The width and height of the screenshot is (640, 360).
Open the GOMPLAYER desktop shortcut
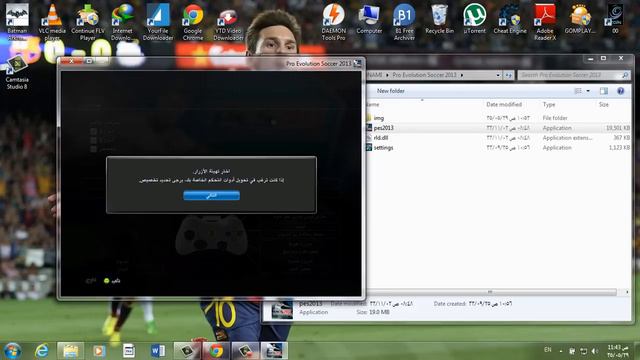pos(580,18)
